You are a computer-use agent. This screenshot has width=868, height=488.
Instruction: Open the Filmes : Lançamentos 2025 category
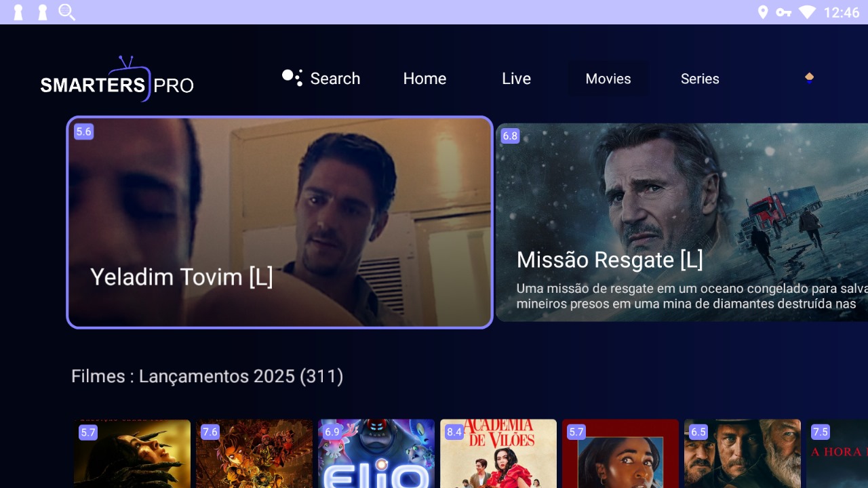coord(207,376)
